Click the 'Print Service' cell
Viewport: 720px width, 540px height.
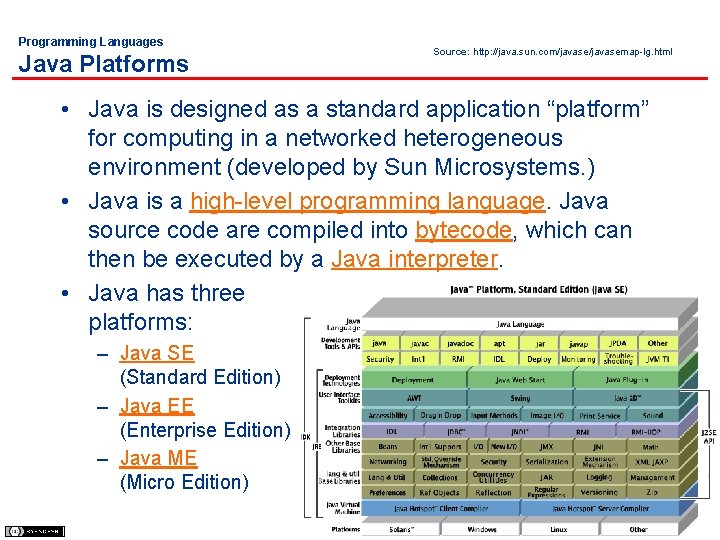click(x=600, y=415)
